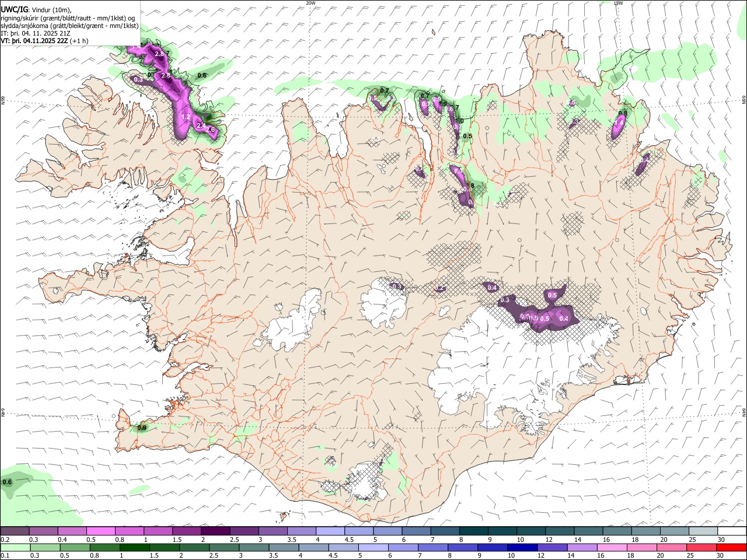747x560 pixels.
Task: Click the deep navy 10 mm rain swatch
Action: coord(521,547)
